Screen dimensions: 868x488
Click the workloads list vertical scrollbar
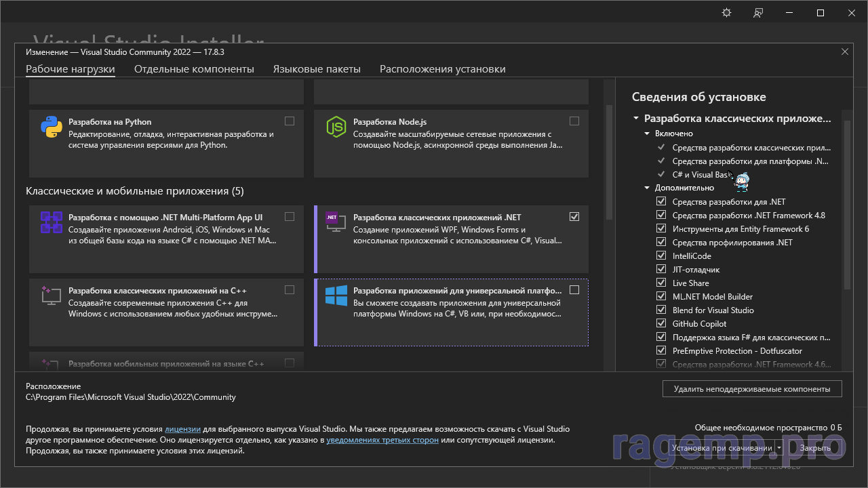608,163
